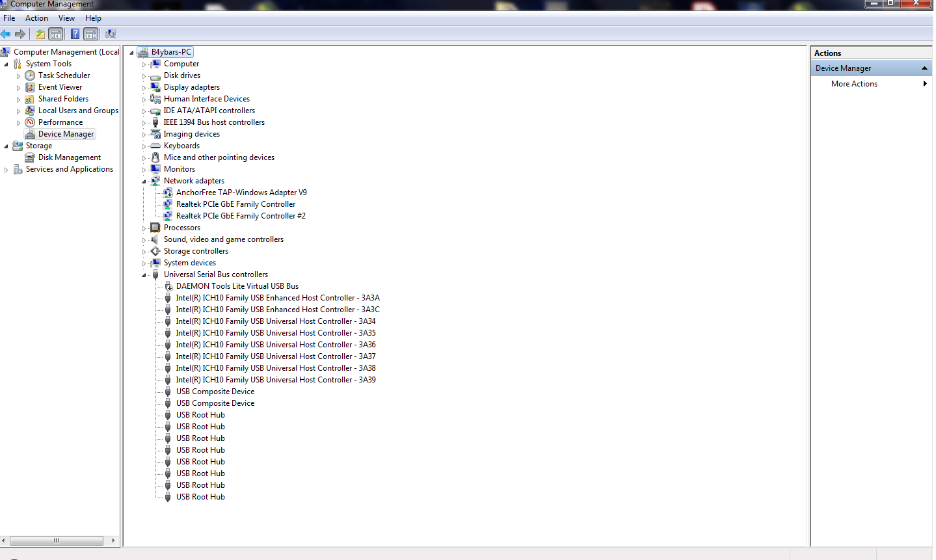Open the File menu
This screenshot has width=936, height=560.
pyautogui.click(x=9, y=18)
